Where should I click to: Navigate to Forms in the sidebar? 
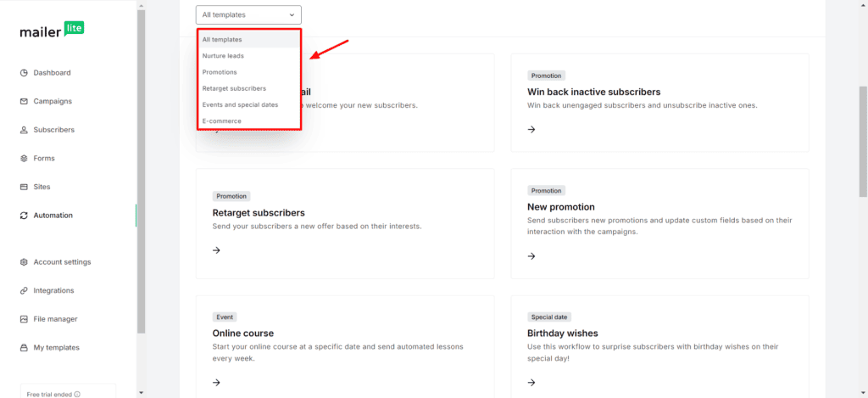click(x=44, y=159)
